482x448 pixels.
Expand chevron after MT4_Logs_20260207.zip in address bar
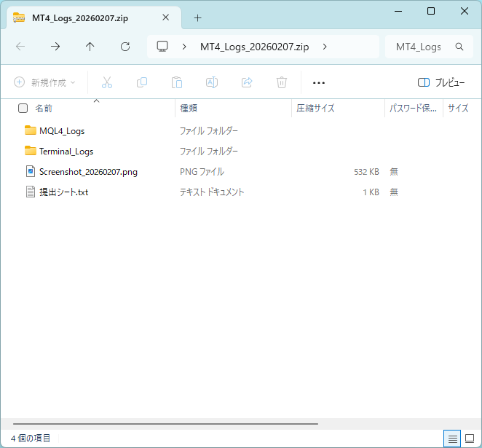[x=324, y=47]
